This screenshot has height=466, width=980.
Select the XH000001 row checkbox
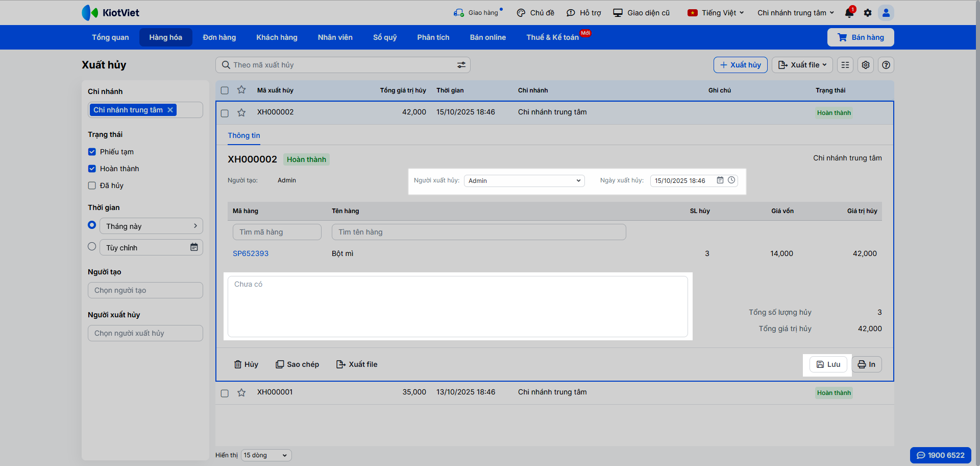(x=225, y=393)
